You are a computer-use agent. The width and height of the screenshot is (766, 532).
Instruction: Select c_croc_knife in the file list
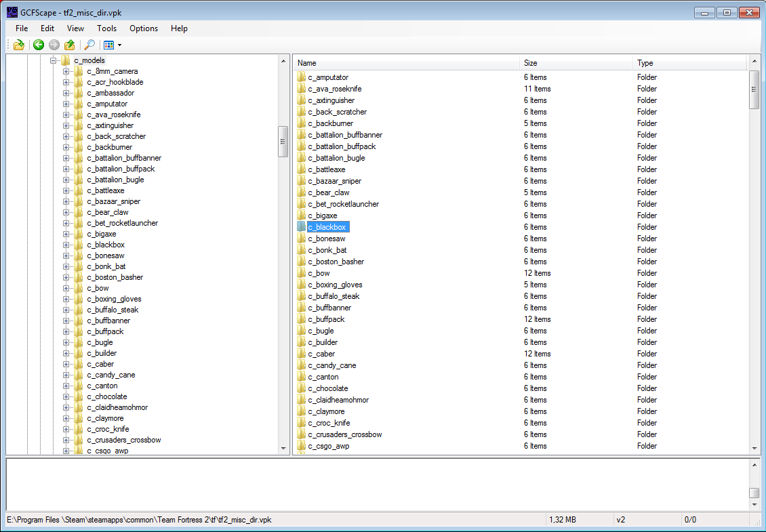[x=329, y=423]
